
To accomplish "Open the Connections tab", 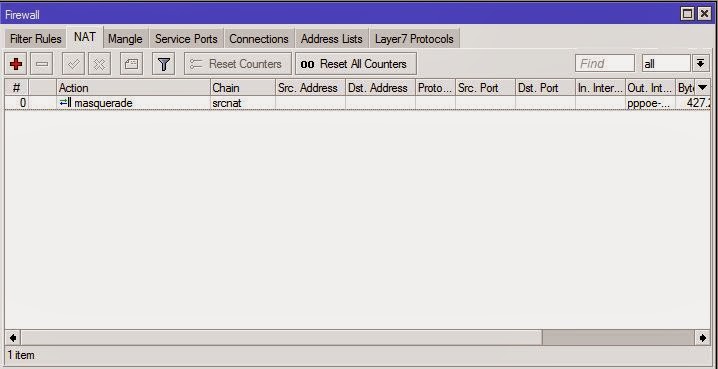I will [x=259, y=39].
